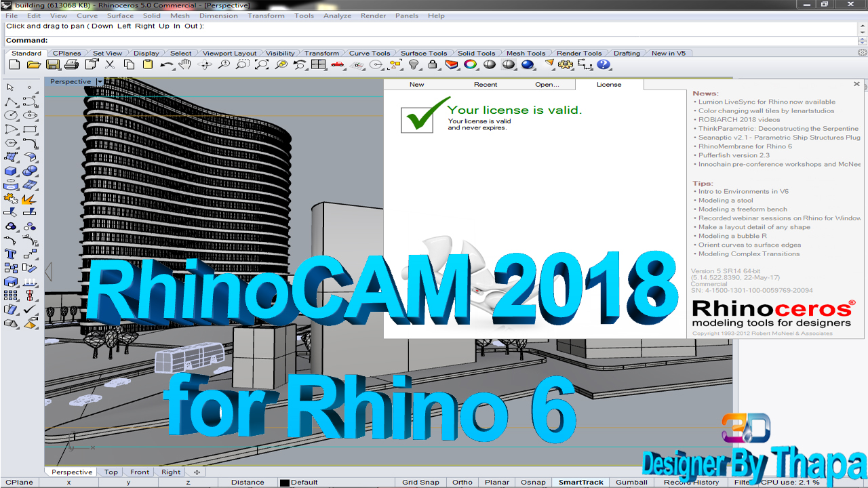
Task: Click the Open file folder icon
Action: [x=34, y=65]
